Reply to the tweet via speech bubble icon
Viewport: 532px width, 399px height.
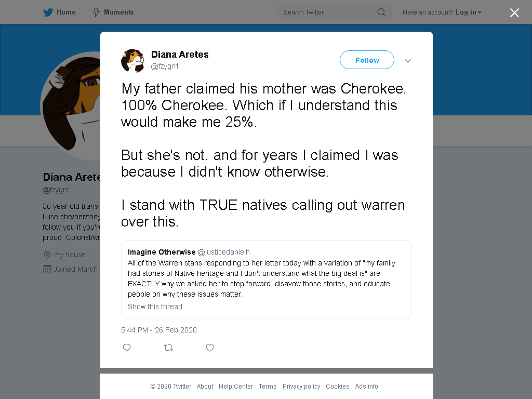(x=127, y=348)
